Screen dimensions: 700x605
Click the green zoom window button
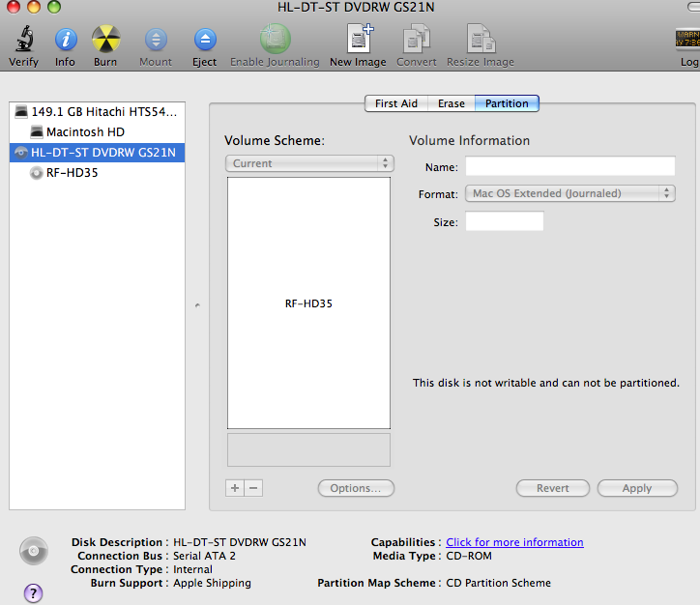coord(54,7)
